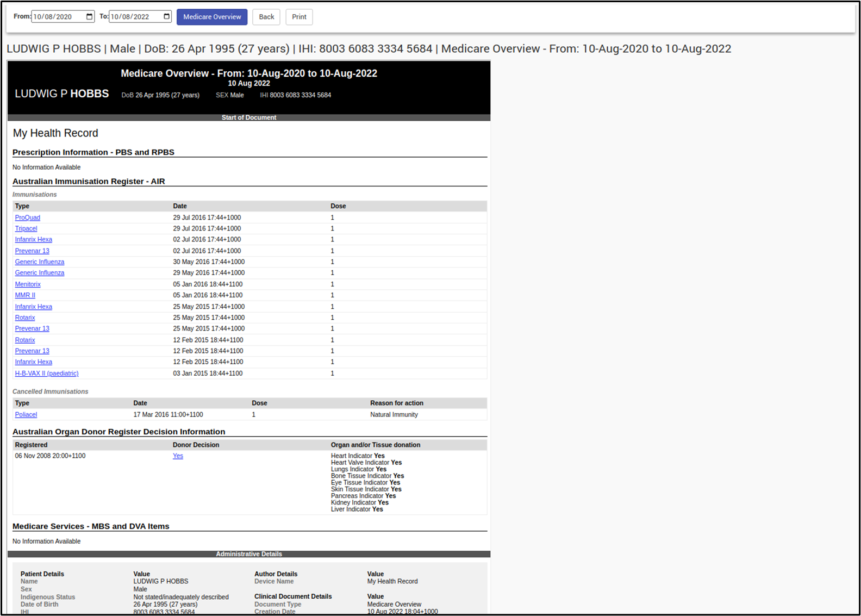Select 'Medicare Services - MBS and DVA Items' heading
Viewport: 861px width, 616px height.
coord(91,526)
